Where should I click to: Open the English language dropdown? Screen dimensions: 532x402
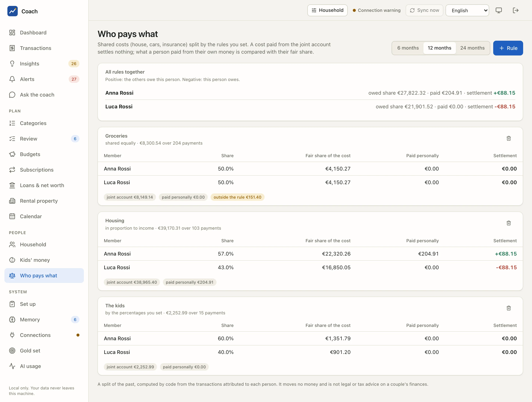[x=467, y=10]
